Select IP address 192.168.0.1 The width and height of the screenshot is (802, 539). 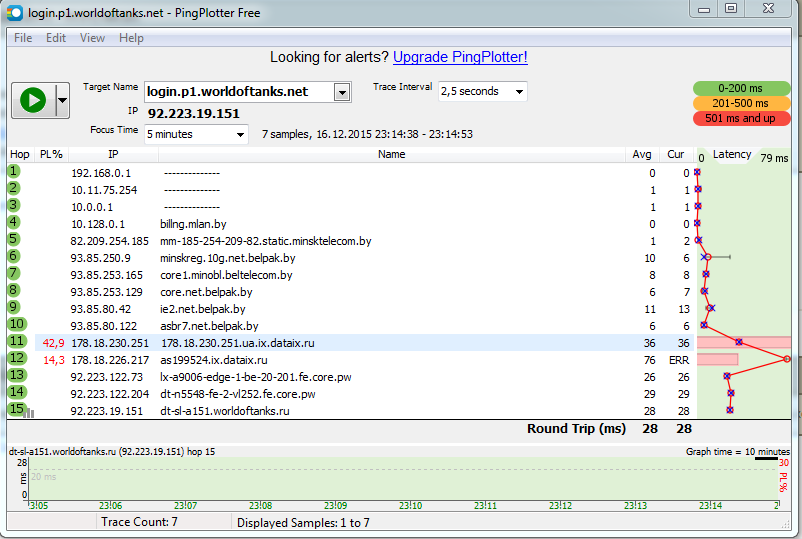pyautogui.click(x=101, y=173)
